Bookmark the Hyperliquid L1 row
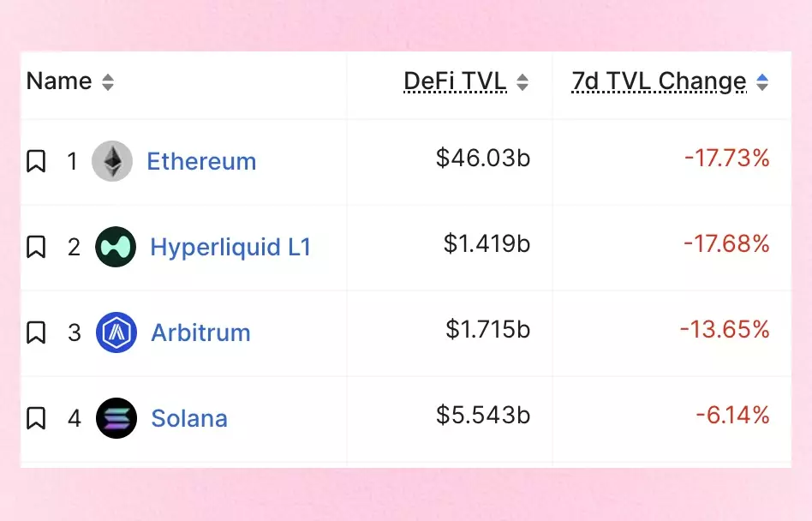Viewport: 812px width, 521px height. pyautogui.click(x=36, y=247)
